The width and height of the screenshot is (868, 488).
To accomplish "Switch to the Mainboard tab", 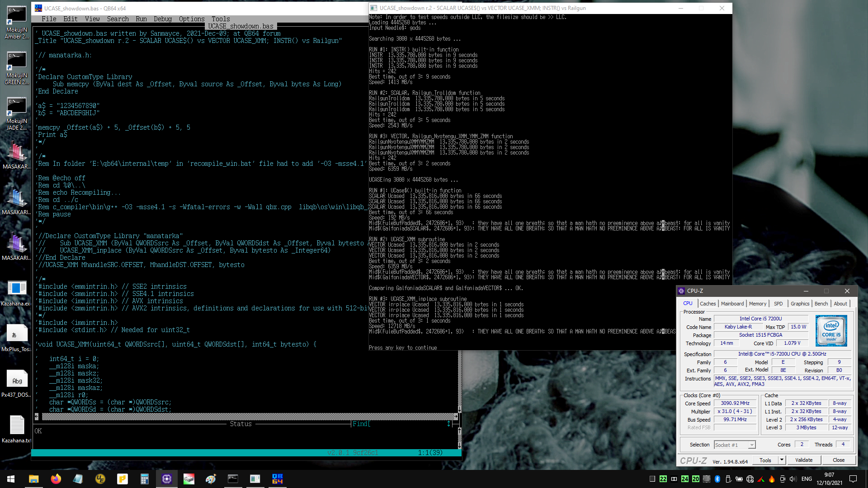I will click(x=732, y=304).
